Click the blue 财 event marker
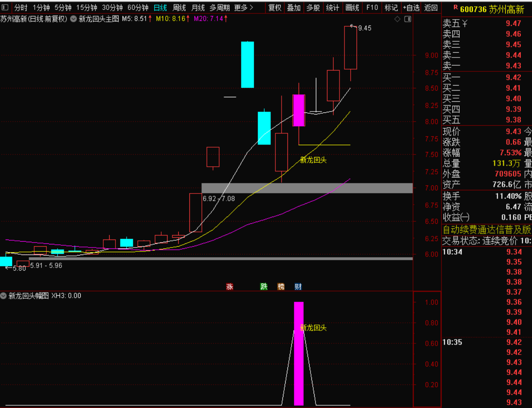Viewport: 532px width, 408px height. point(298,286)
